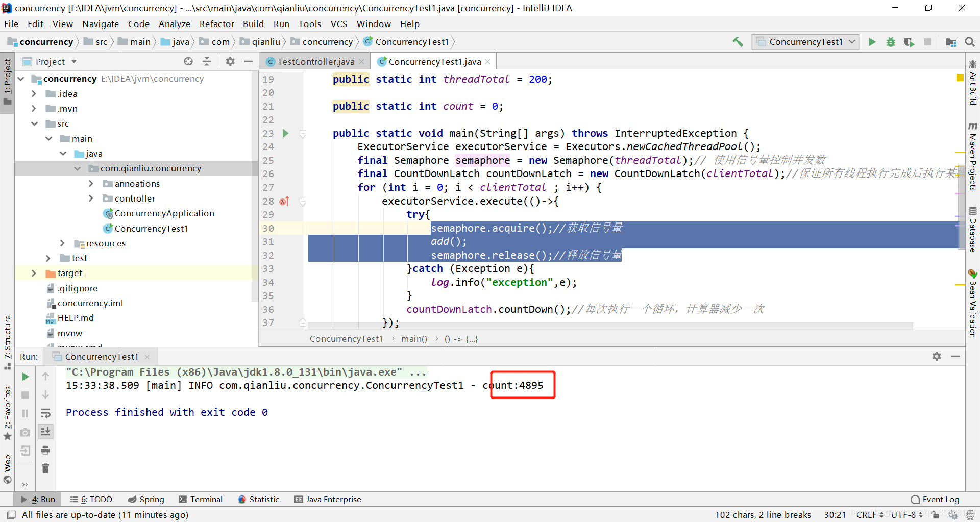This screenshot has width=980, height=522.
Task: Collapse all in the Project panel
Action: (207, 61)
